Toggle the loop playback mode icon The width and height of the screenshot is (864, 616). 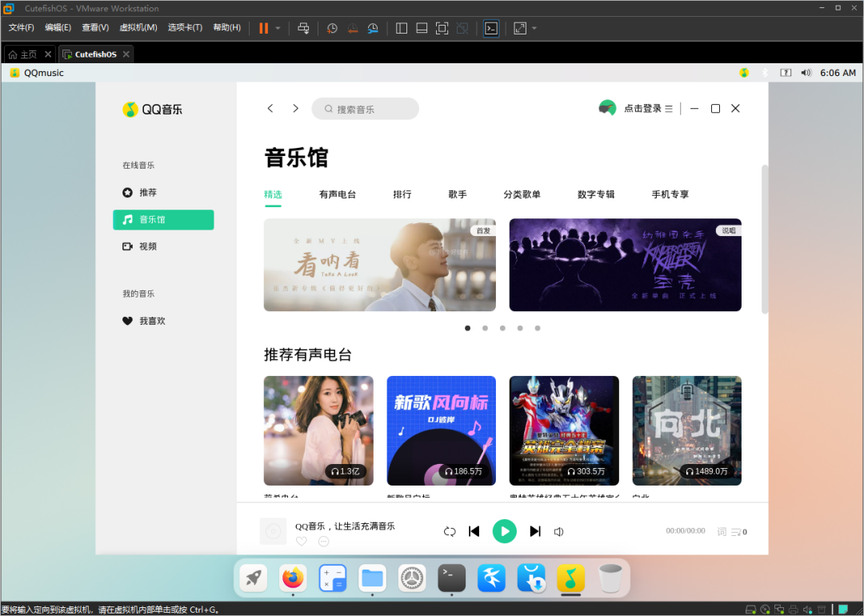(x=450, y=532)
